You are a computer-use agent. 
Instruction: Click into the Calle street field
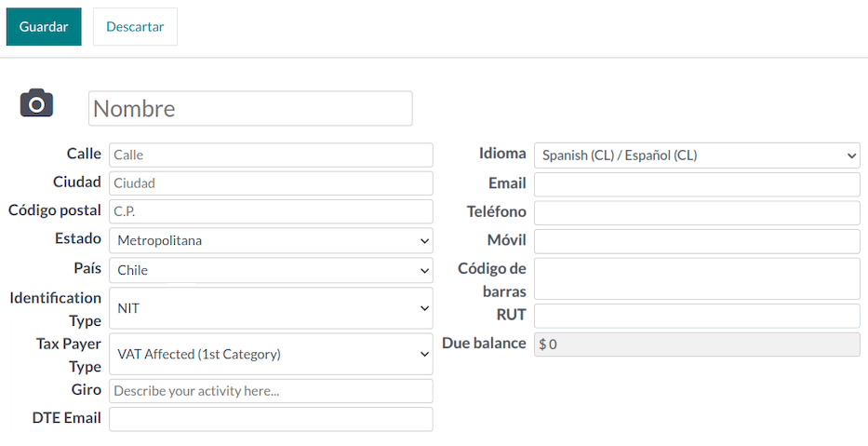point(271,155)
